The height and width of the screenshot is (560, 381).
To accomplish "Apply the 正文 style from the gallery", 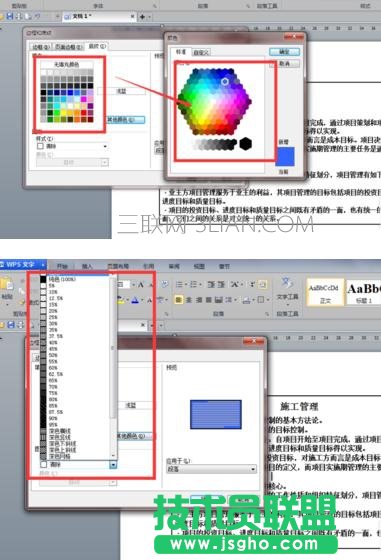I will [x=325, y=293].
